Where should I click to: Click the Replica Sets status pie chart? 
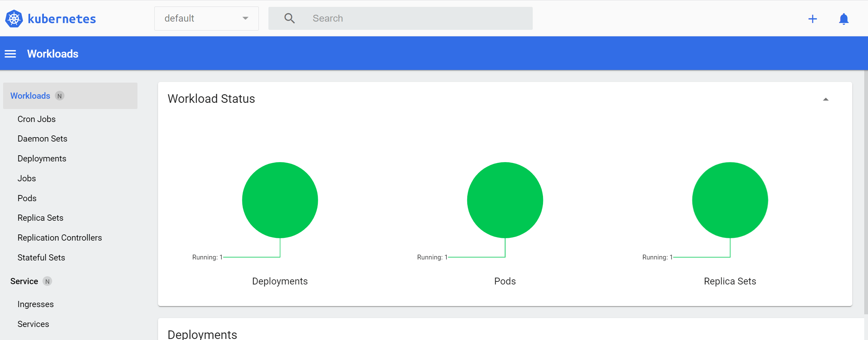point(730,200)
